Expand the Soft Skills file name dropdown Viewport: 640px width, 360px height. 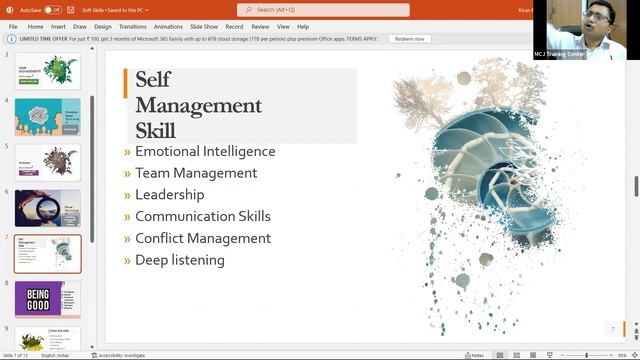tap(147, 10)
